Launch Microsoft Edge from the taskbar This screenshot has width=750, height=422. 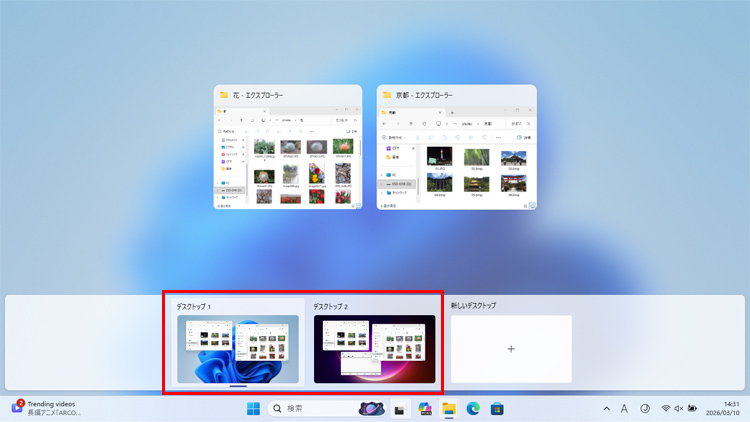[x=473, y=409]
